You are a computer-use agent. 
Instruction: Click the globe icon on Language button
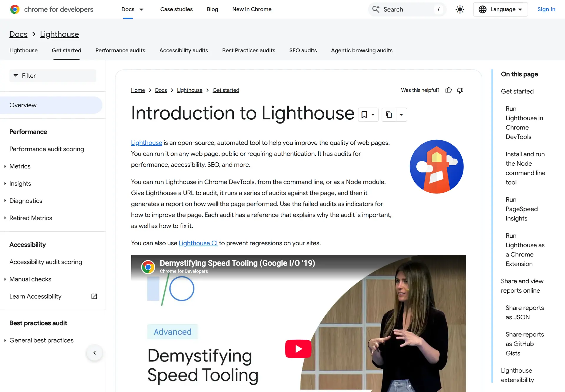click(x=482, y=9)
